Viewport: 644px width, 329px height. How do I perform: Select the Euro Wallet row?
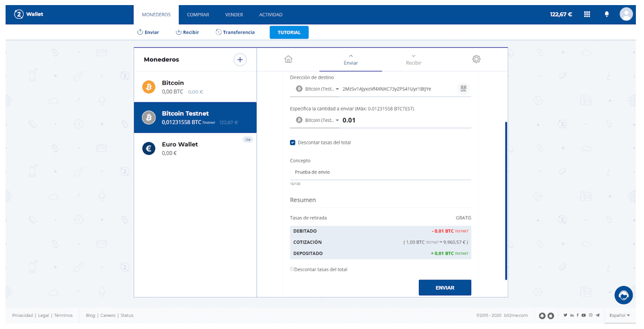[195, 149]
